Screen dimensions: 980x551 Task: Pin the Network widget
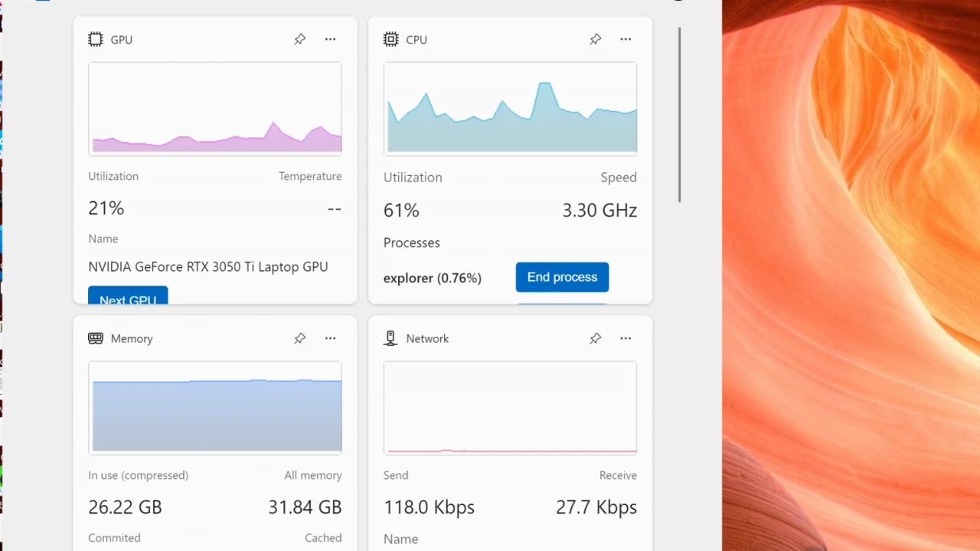pyautogui.click(x=595, y=338)
